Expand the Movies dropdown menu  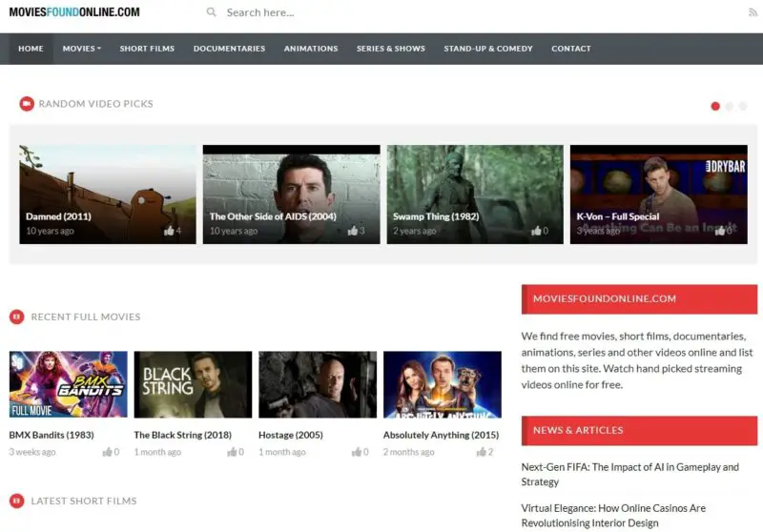82,49
